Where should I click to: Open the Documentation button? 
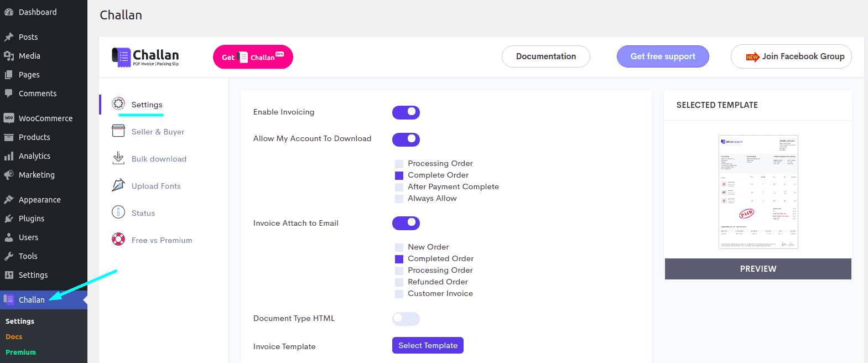[x=546, y=56]
